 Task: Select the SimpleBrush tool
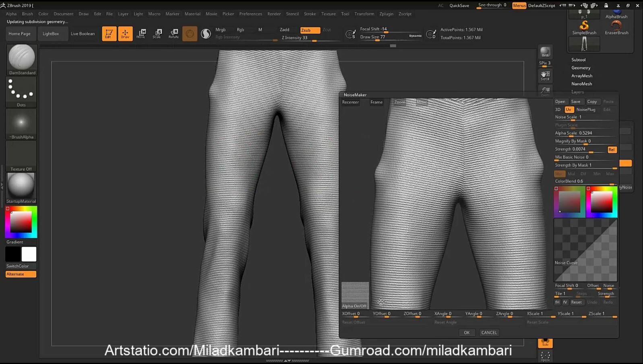pos(584,28)
